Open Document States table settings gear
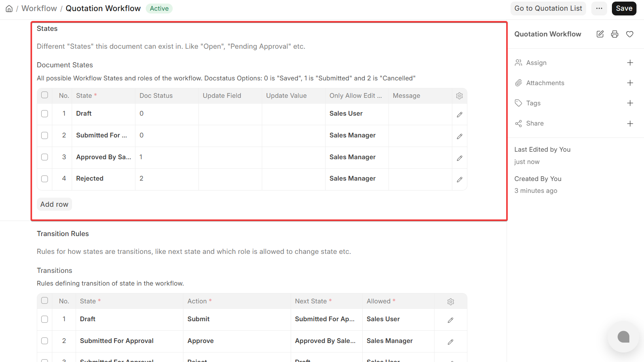 click(459, 96)
